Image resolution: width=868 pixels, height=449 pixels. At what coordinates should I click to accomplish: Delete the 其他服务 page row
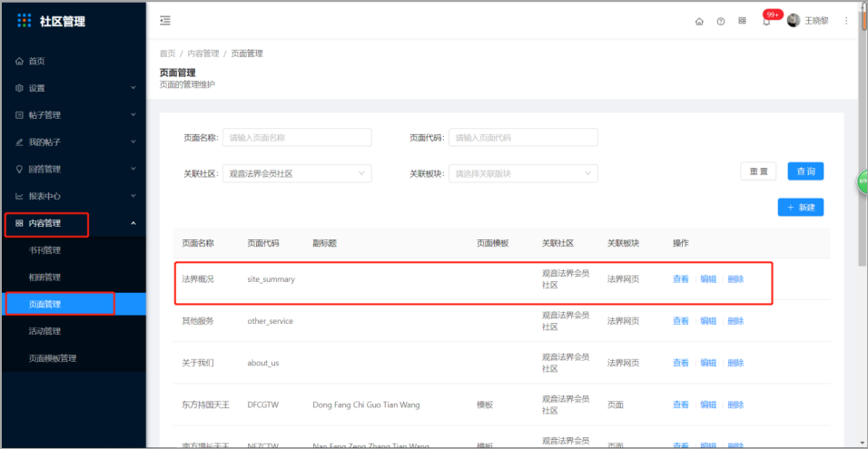pyautogui.click(x=735, y=321)
